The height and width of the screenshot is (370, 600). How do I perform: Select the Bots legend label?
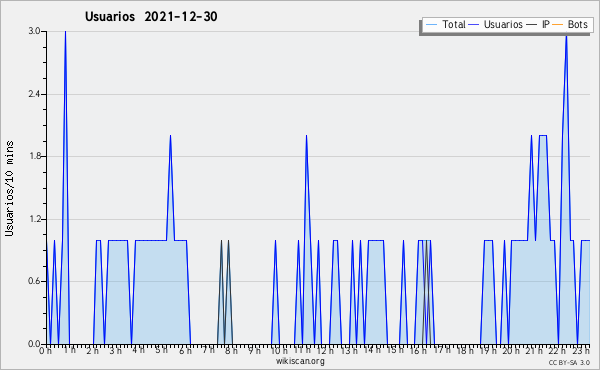(x=577, y=24)
